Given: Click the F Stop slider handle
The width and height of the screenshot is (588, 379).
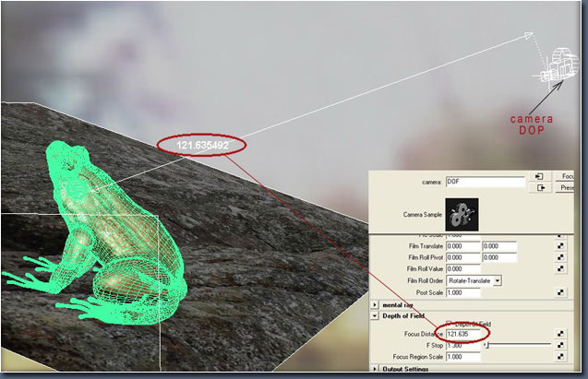Looking at the screenshot, I should [487, 344].
